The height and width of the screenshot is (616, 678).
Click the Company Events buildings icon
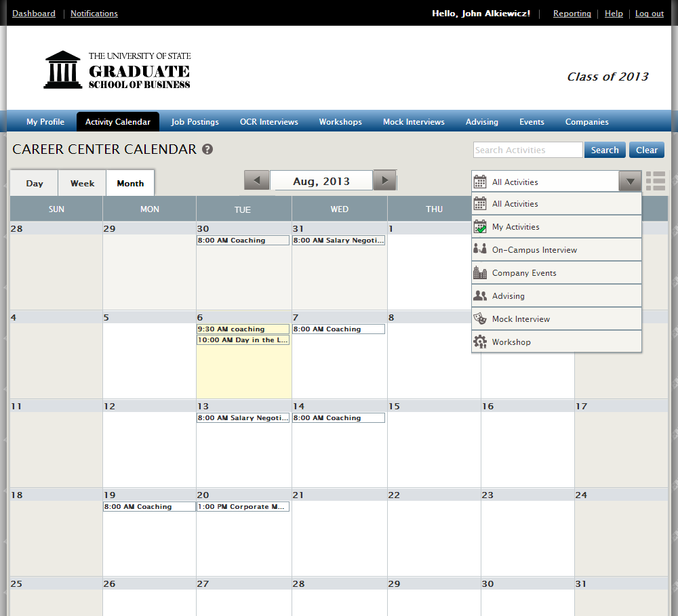480,272
